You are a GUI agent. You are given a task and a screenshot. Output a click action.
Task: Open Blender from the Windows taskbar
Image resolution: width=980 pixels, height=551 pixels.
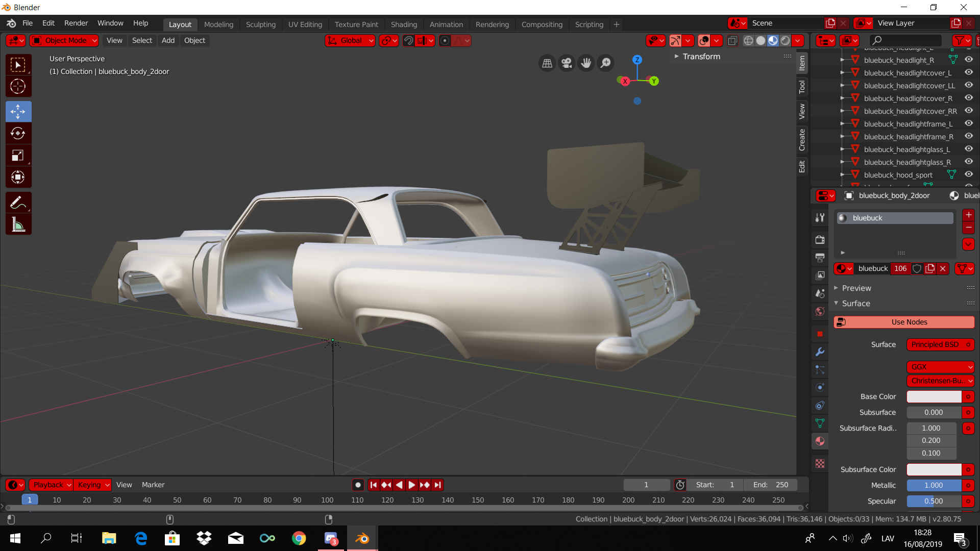tap(362, 538)
